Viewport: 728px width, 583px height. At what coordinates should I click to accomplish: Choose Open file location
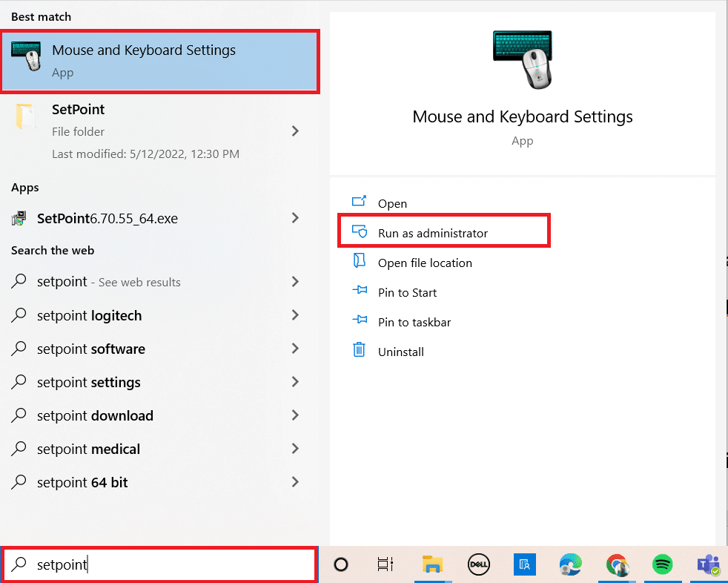[x=425, y=263]
